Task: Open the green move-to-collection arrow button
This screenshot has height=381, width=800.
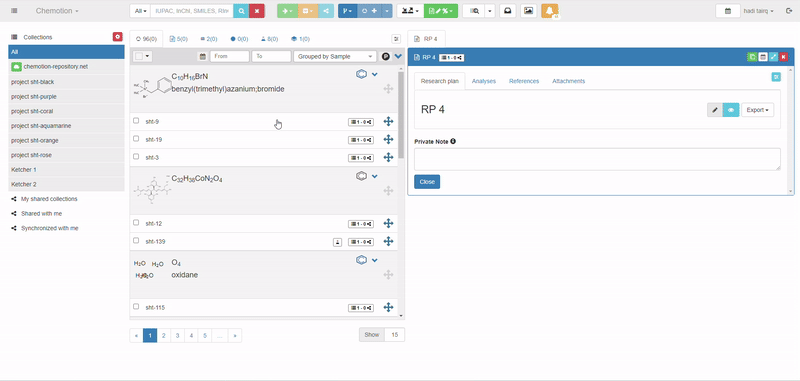Action: point(287,11)
